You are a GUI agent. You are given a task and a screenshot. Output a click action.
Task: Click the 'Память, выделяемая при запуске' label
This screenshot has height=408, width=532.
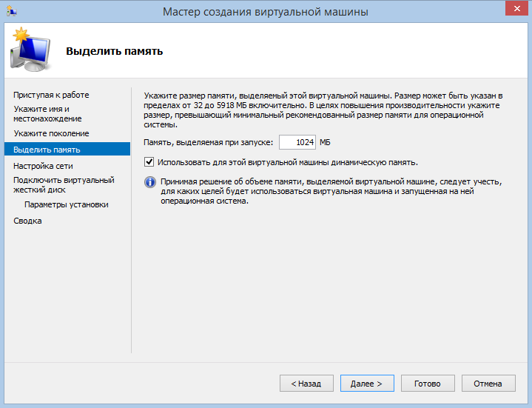[209, 142]
